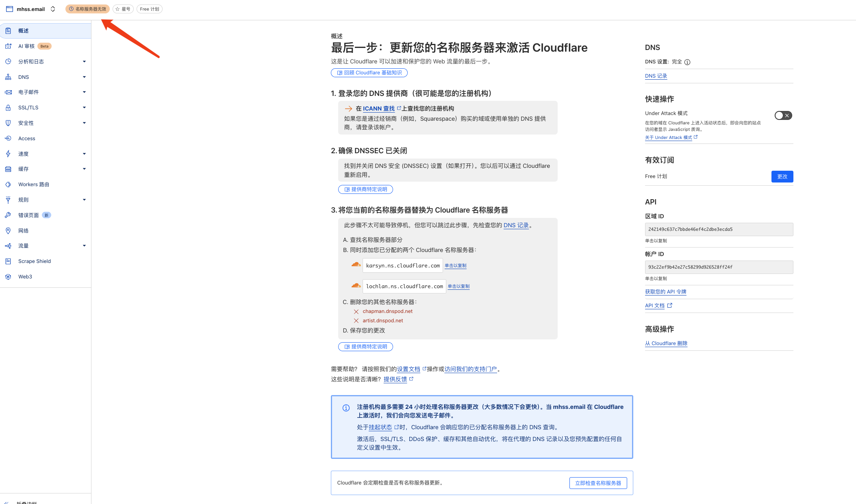
Task: Click the Scrape Shield icon
Action: 8,261
